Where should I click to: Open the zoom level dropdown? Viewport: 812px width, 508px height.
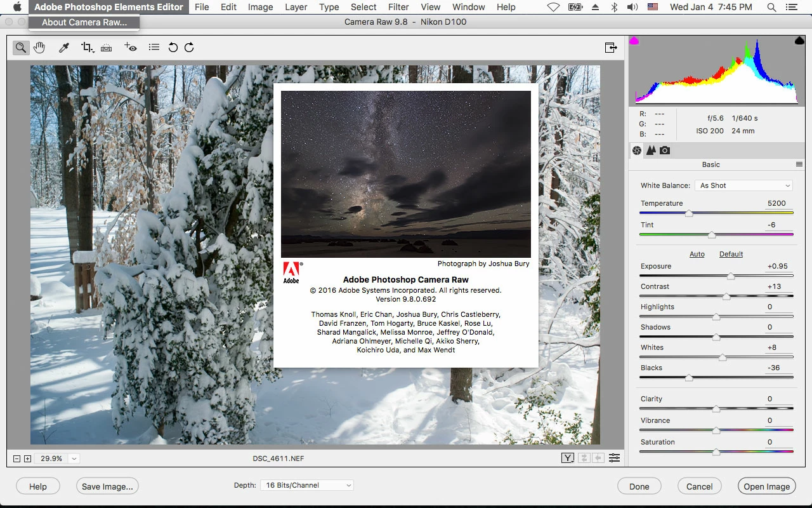tap(74, 458)
